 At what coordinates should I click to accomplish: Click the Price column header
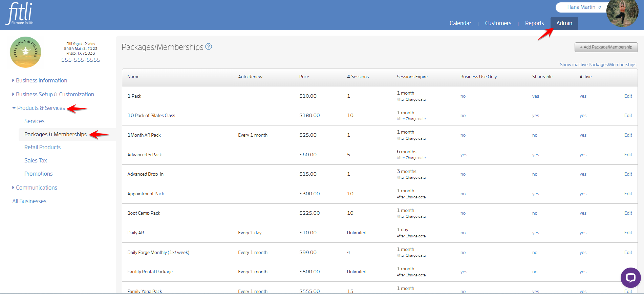click(x=304, y=77)
